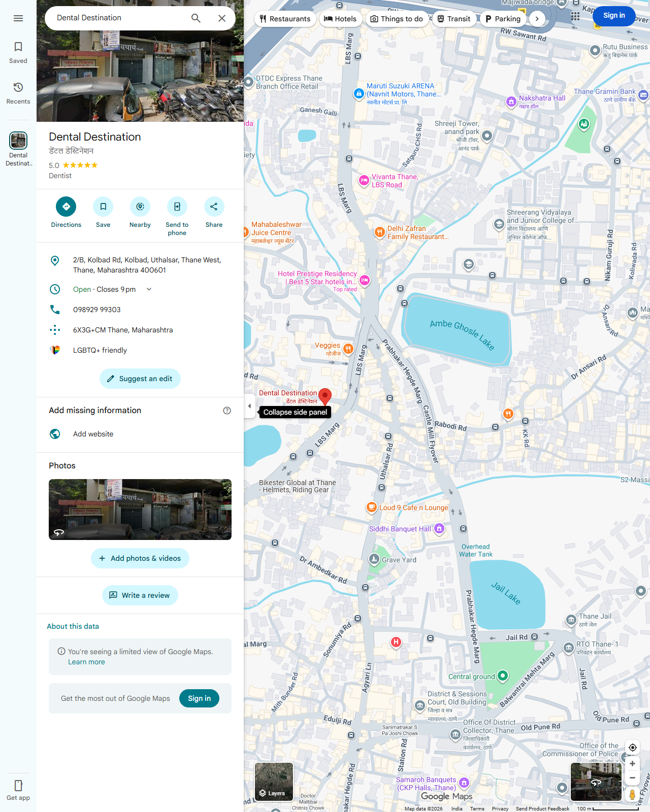This screenshot has height=812, width=650.
Task: Select the Hotels category chip
Action: click(x=340, y=19)
